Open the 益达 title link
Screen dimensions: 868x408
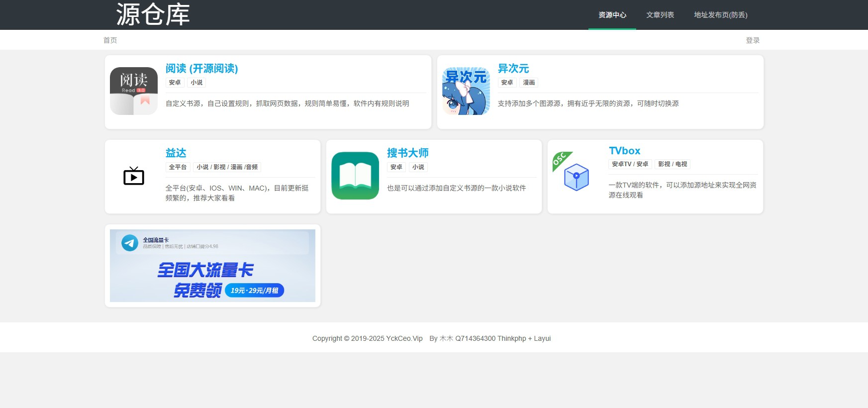pos(176,153)
